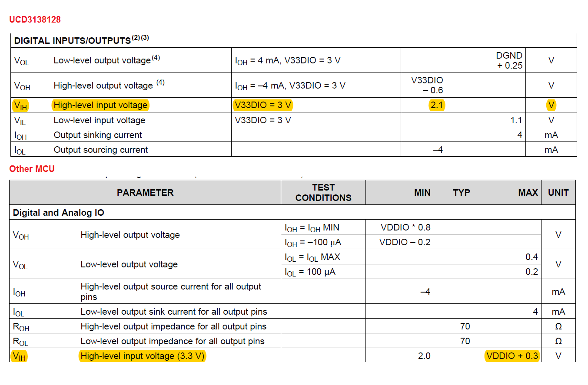Click the "UNIT" column header
Image resolution: width=588 pixels, height=385 pixels.
[x=558, y=193]
